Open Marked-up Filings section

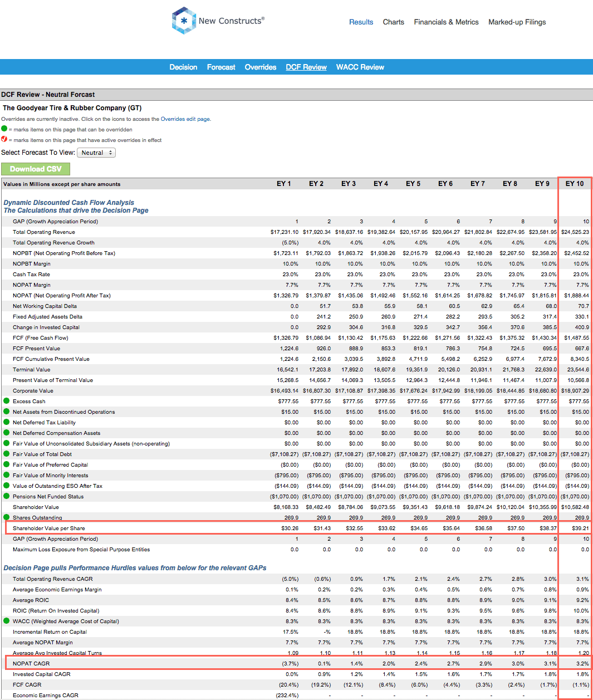point(517,22)
